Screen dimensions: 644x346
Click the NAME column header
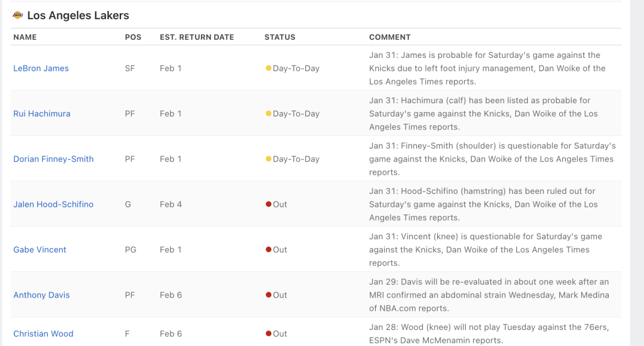tap(25, 37)
